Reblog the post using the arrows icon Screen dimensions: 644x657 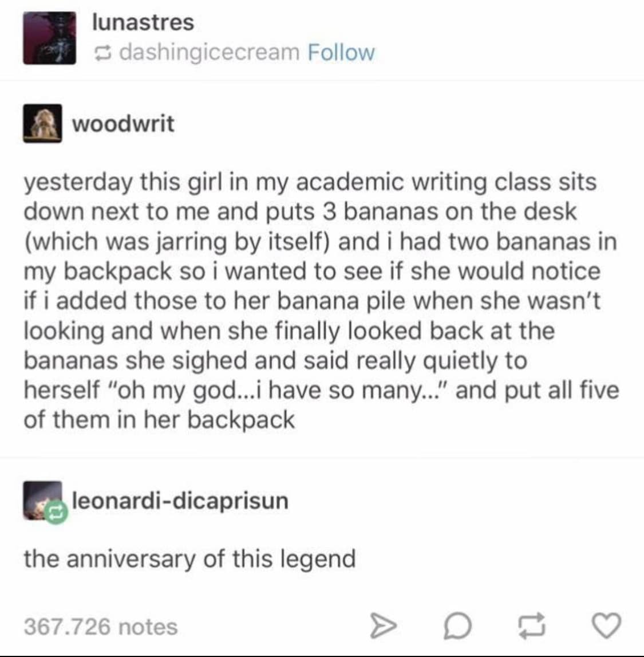click(x=532, y=625)
